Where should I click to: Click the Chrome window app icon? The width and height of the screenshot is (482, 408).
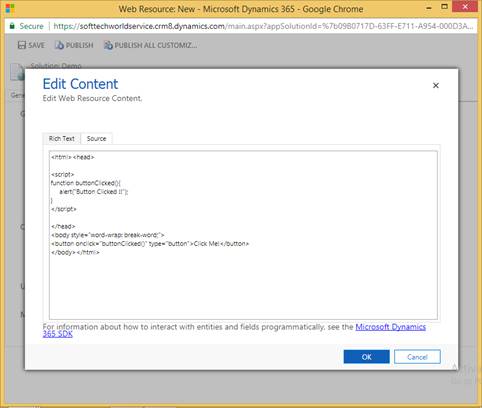[x=10, y=8]
